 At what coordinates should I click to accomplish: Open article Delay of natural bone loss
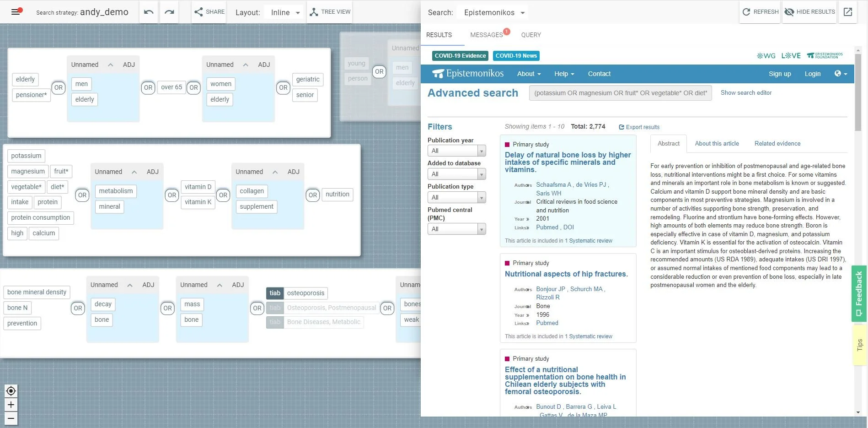coord(568,163)
